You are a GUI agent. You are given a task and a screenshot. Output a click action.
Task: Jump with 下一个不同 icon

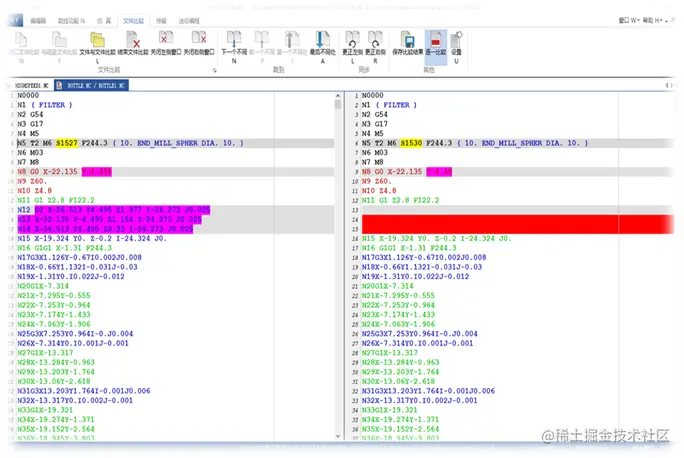click(234, 39)
